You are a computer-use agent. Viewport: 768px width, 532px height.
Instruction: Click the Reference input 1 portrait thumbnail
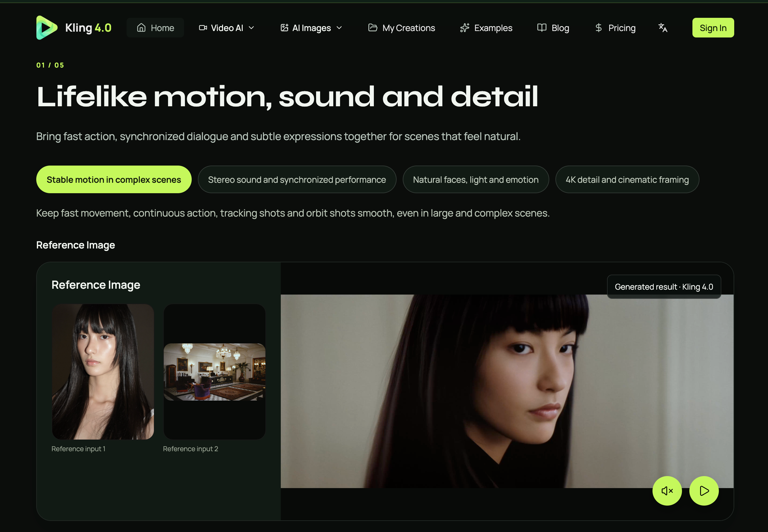(103, 372)
